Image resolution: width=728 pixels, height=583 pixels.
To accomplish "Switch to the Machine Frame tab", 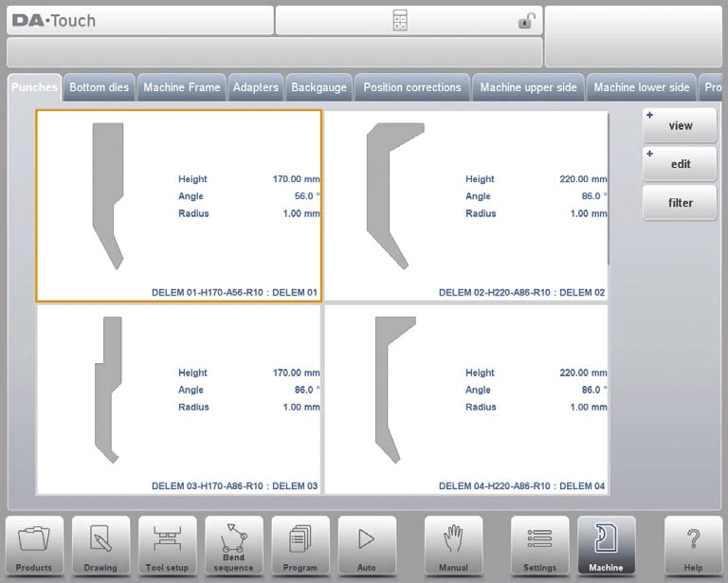I will (182, 87).
